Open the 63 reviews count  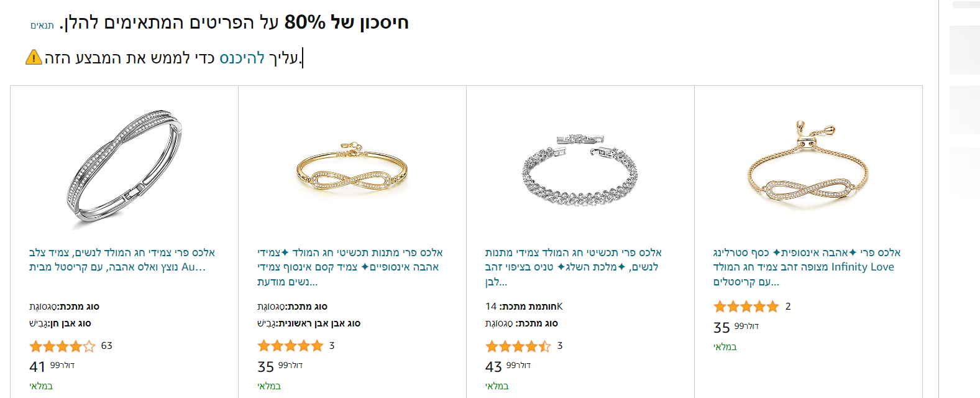coord(107,346)
